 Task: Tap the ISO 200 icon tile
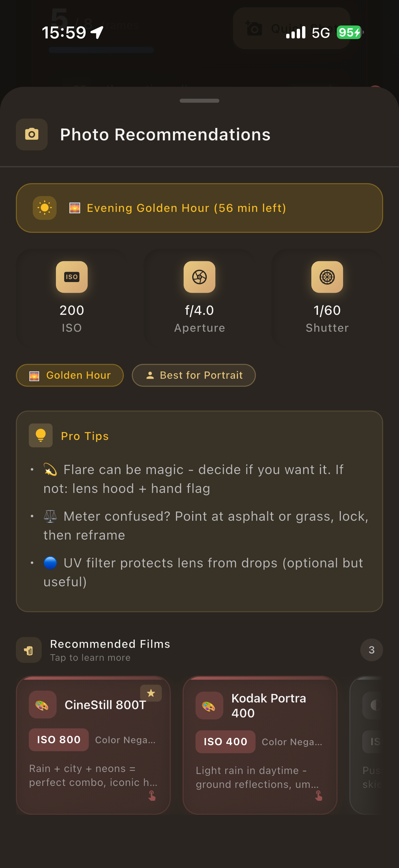click(72, 277)
